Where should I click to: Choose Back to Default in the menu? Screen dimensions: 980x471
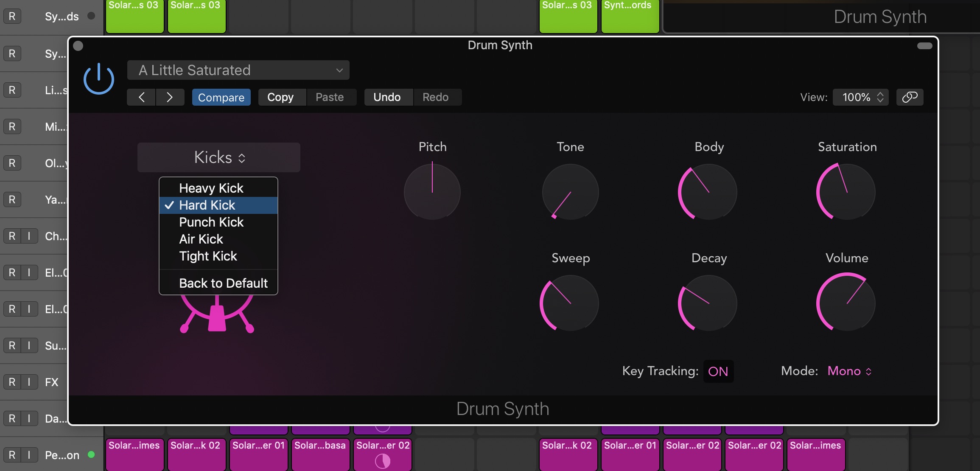223,283
